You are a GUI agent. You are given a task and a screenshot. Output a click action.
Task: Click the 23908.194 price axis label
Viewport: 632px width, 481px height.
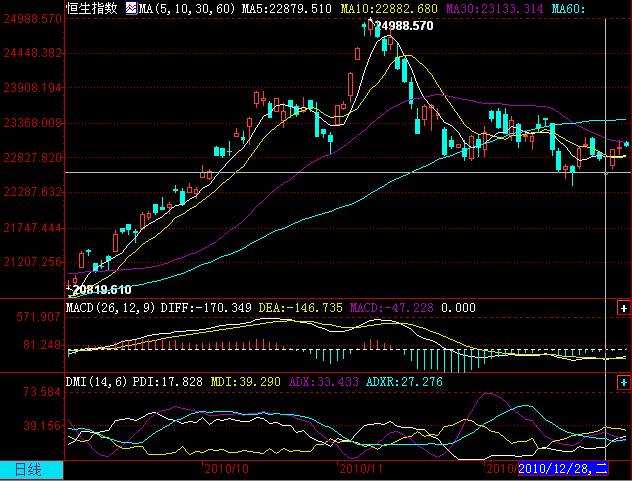click(x=33, y=87)
